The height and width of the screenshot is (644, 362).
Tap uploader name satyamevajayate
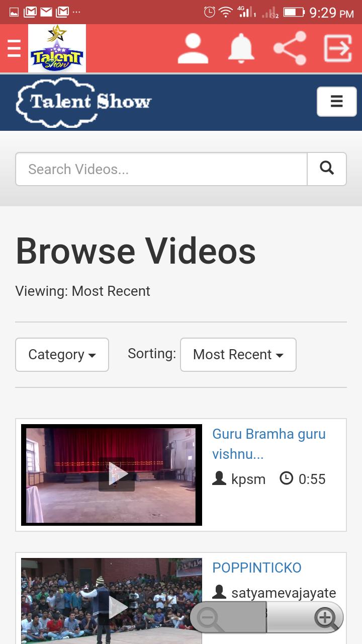point(284,593)
